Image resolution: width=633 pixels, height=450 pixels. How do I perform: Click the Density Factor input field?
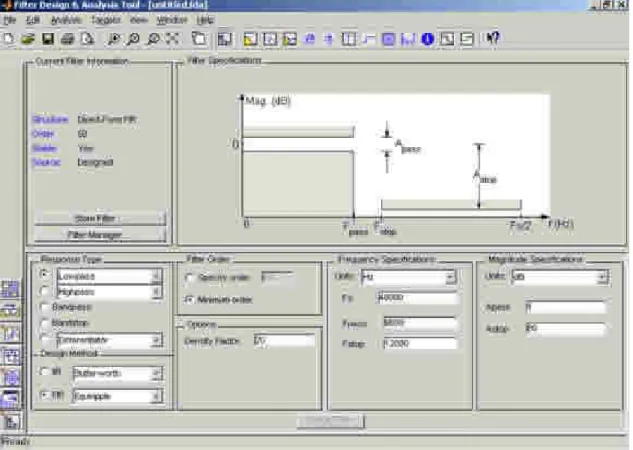coord(284,341)
